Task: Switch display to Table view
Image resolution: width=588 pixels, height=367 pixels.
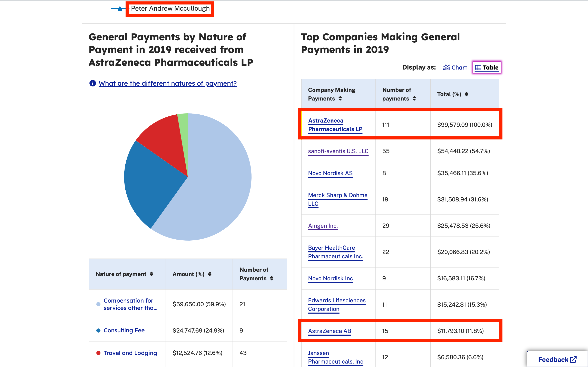Action: [x=487, y=67]
